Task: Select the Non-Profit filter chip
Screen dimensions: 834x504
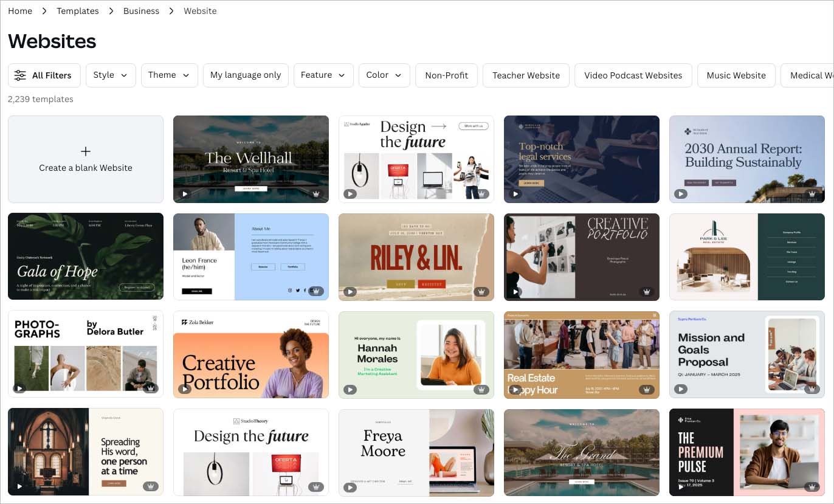Action: click(x=447, y=75)
